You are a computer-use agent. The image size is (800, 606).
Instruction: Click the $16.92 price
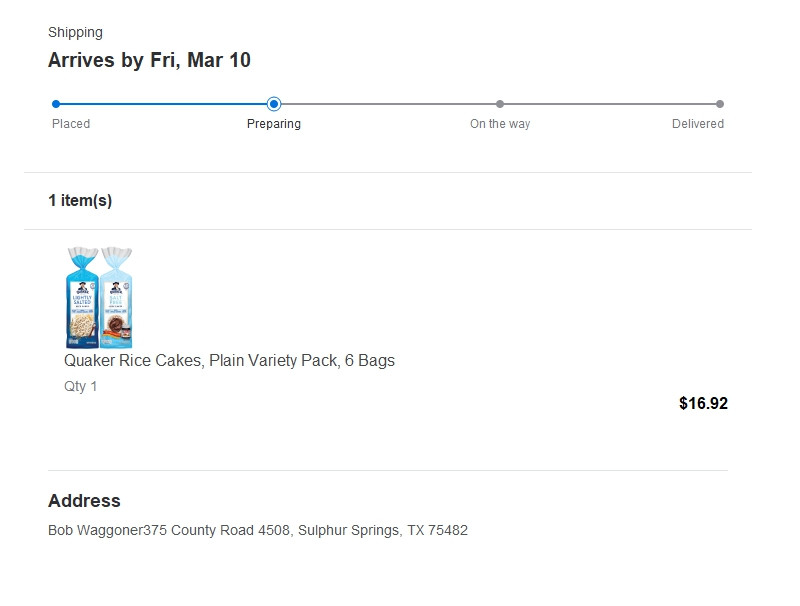click(x=703, y=404)
